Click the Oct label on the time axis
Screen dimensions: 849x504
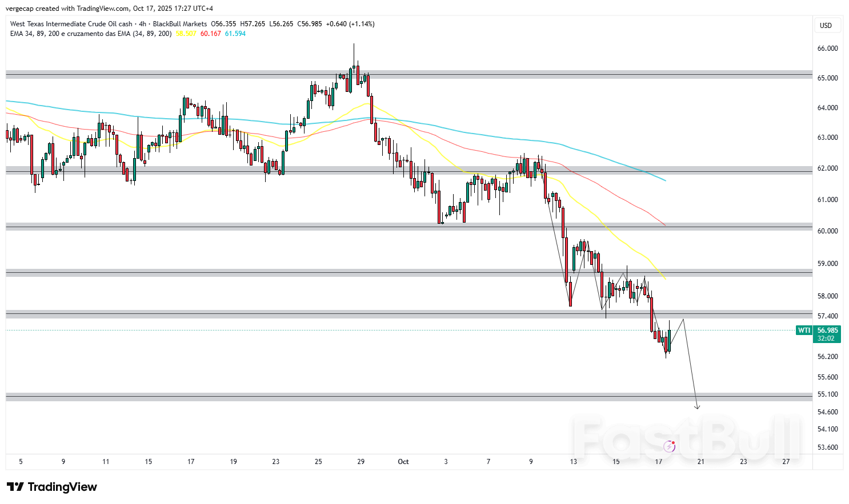click(403, 462)
